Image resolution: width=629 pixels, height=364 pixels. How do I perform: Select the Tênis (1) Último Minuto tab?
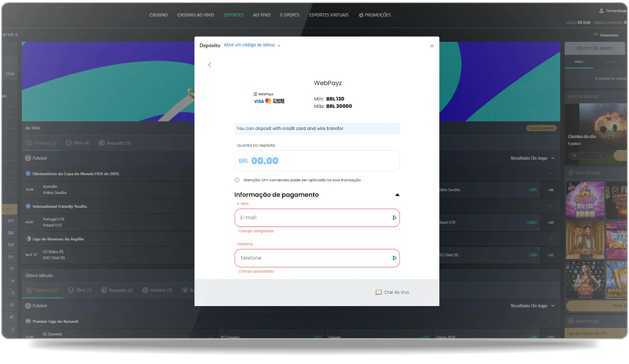[80, 291]
